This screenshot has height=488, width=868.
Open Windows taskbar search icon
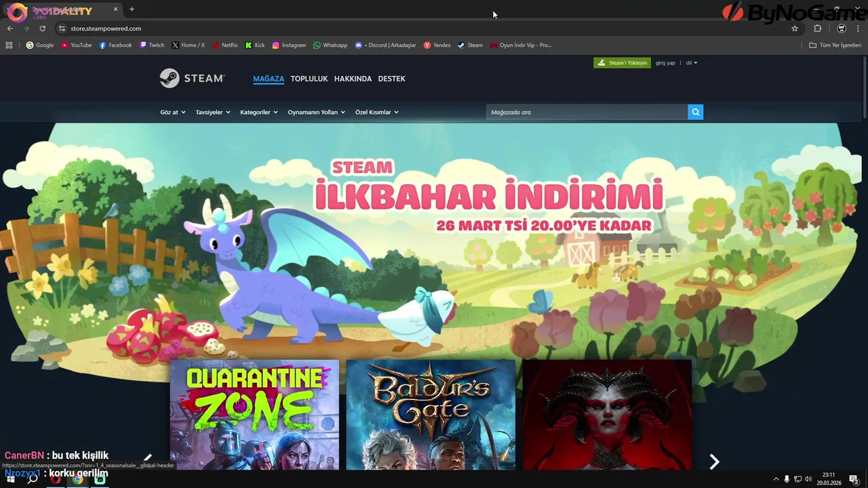(32, 479)
